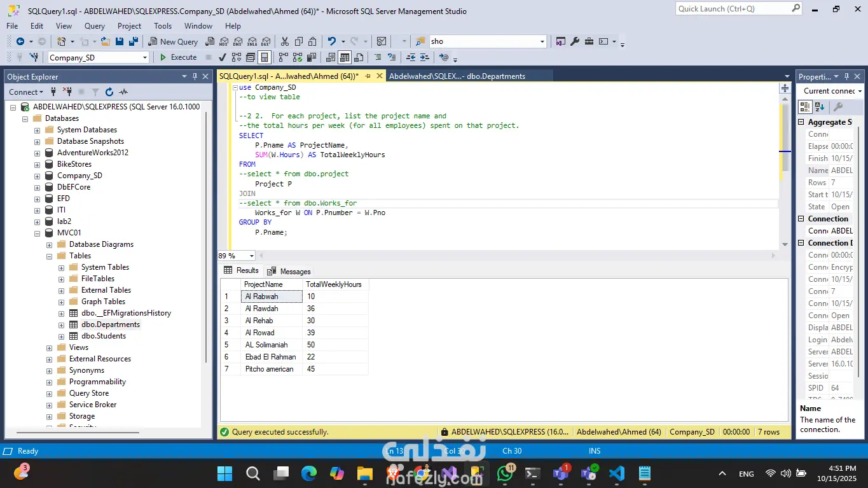
Task: Click the Cut scissors icon
Action: [x=284, y=41]
